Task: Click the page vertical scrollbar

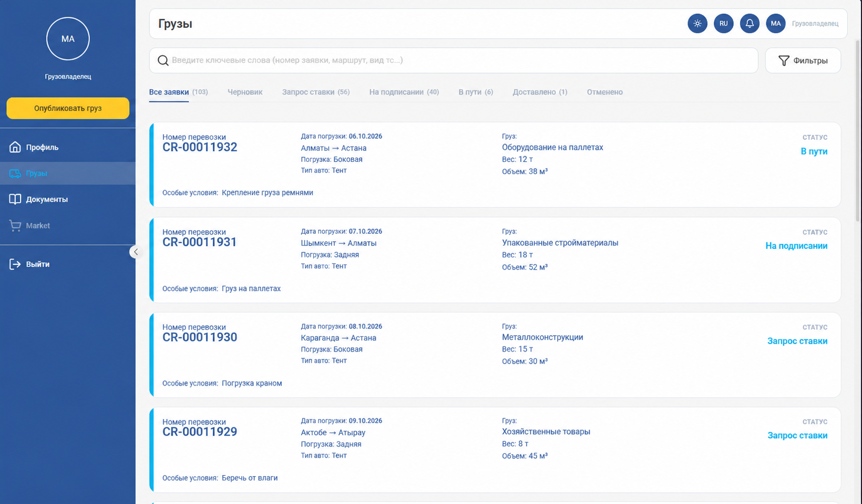Action: coord(858,131)
